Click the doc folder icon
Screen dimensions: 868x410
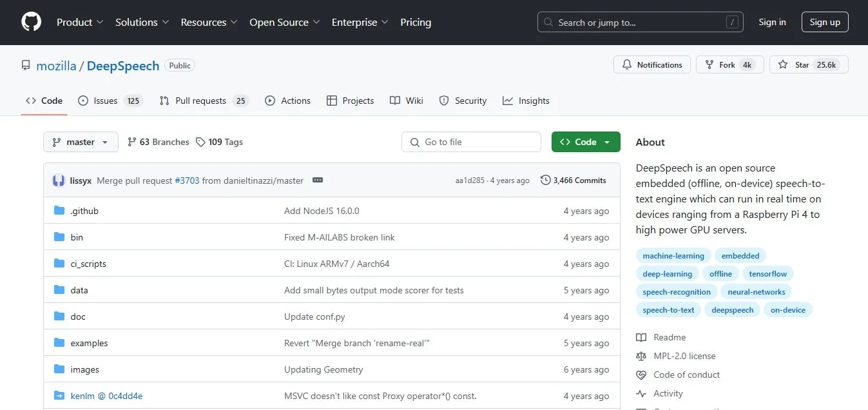point(59,317)
